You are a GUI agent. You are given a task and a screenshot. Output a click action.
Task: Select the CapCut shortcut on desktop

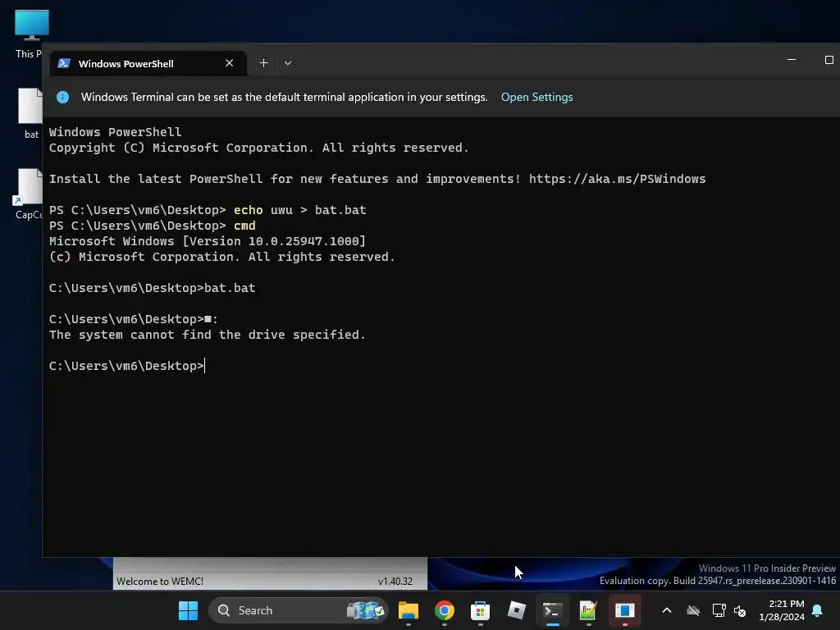[28, 194]
